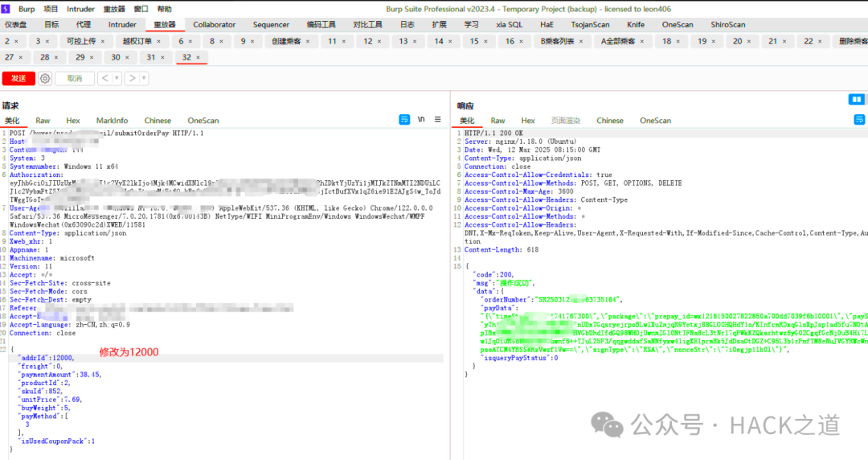The height and width of the screenshot is (460, 868).
Task: Open the Repeater settings gear icon
Action: pos(45,79)
